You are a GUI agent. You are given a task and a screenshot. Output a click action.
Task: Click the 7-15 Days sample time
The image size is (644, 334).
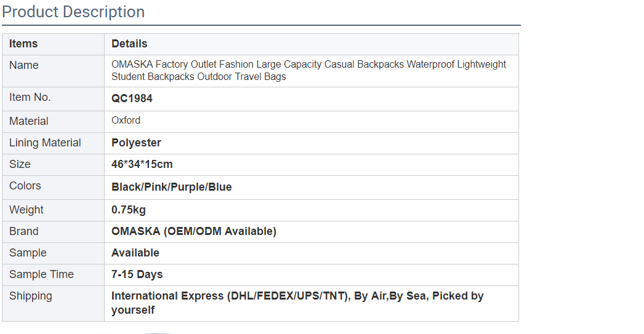point(137,274)
